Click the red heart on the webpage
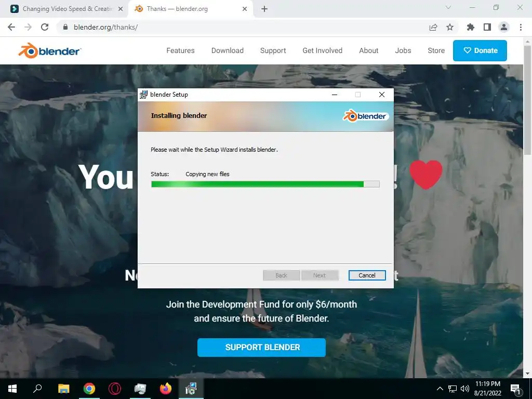Screen dimensions: 532x399 pyautogui.click(x=426, y=175)
